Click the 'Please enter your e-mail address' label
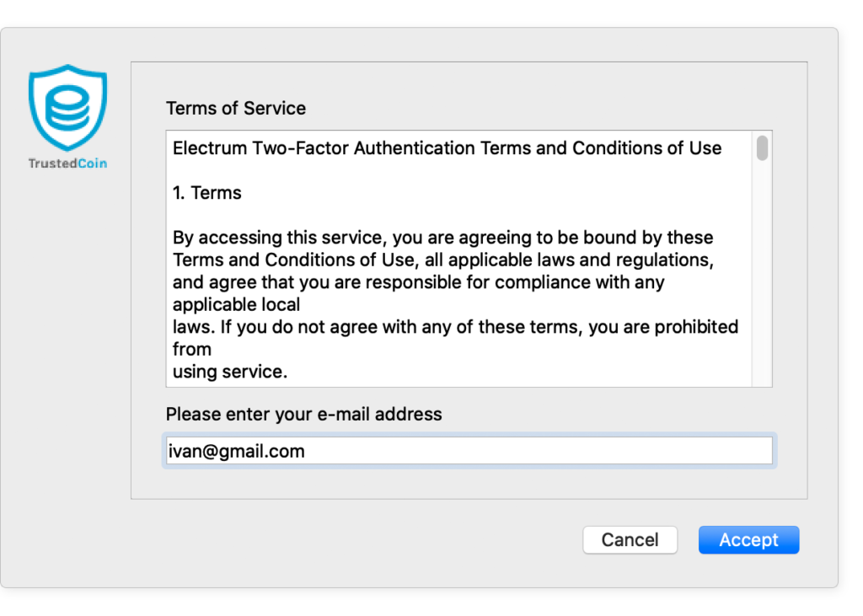 (303, 414)
